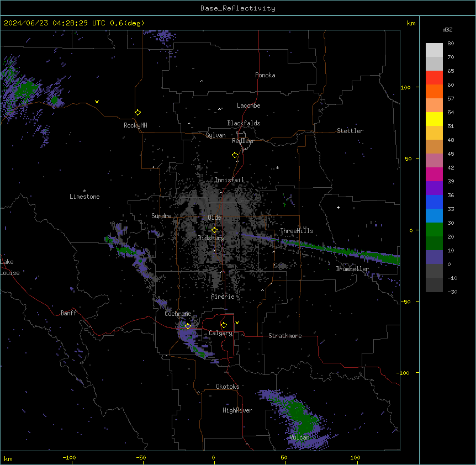Click the Sylvan label
Image resolution: width=476 pixels, height=465 pixels.
(215, 135)
